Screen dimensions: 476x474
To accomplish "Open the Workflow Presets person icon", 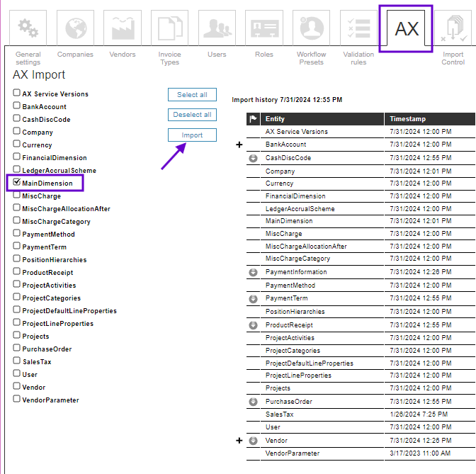I will click(311, 28).
